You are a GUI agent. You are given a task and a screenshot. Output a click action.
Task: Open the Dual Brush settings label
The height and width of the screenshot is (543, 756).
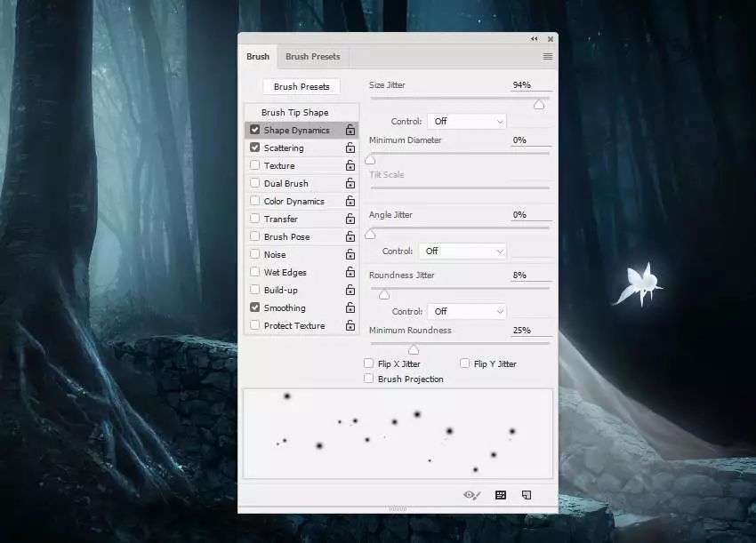pos(286,184)
